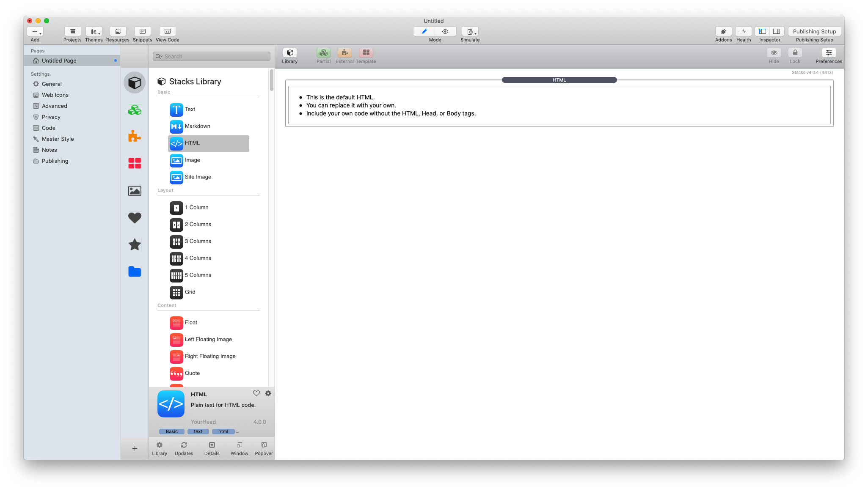The width and height of the screenshot is (868, 491).
Task: Select the Images library icon
Action: tap(135, 191)
